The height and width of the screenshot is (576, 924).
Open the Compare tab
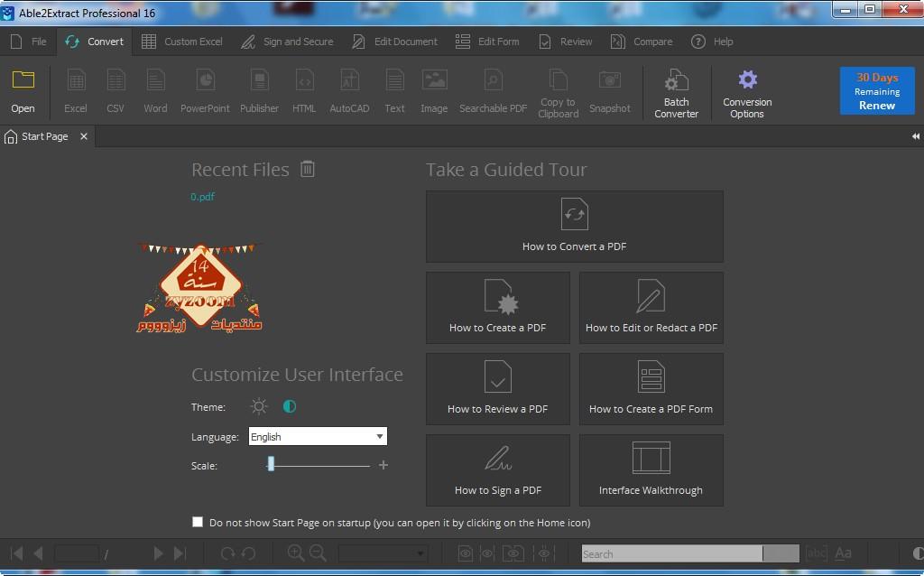642,42
